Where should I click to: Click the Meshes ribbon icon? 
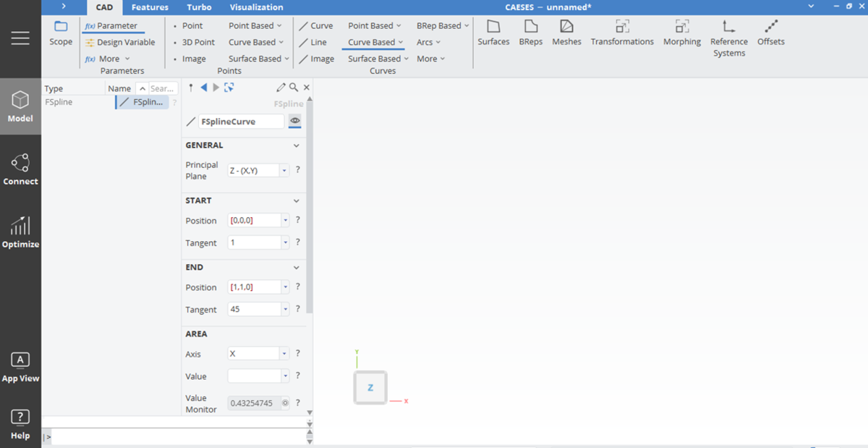(566, 33)
